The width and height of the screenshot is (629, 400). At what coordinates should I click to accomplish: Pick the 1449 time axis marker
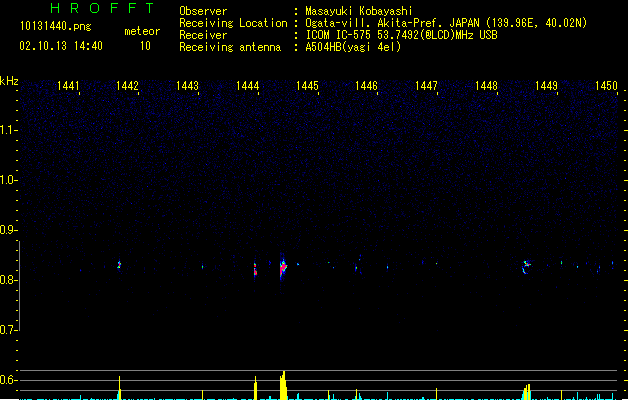(546, 86)
